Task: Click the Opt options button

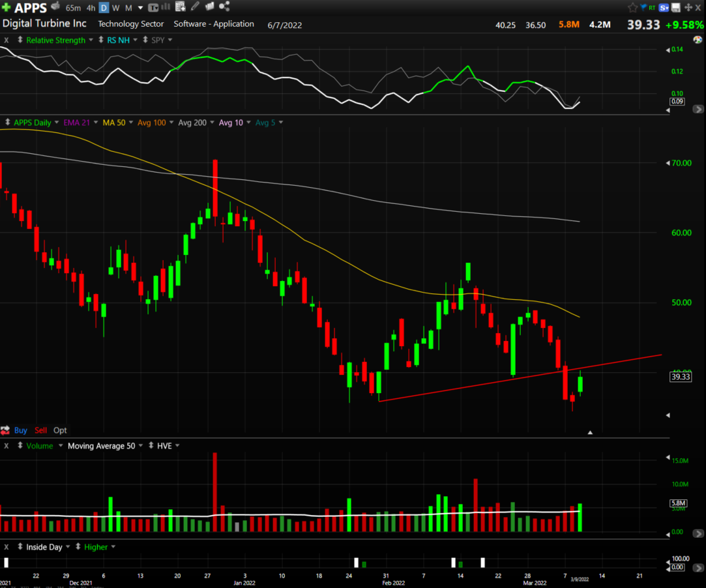Action: (60, 430)
